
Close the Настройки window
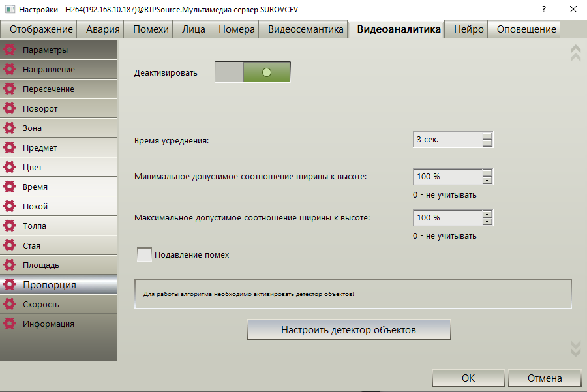[573, 9]
